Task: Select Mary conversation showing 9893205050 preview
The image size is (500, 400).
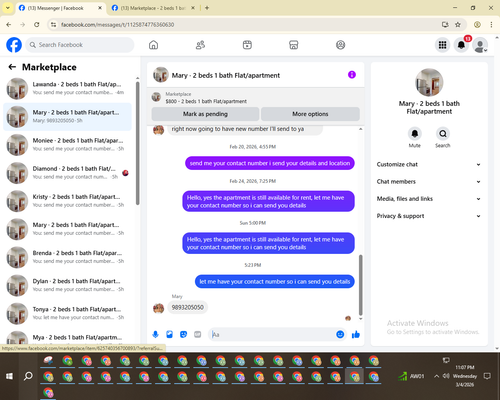Action: (68, 117)
